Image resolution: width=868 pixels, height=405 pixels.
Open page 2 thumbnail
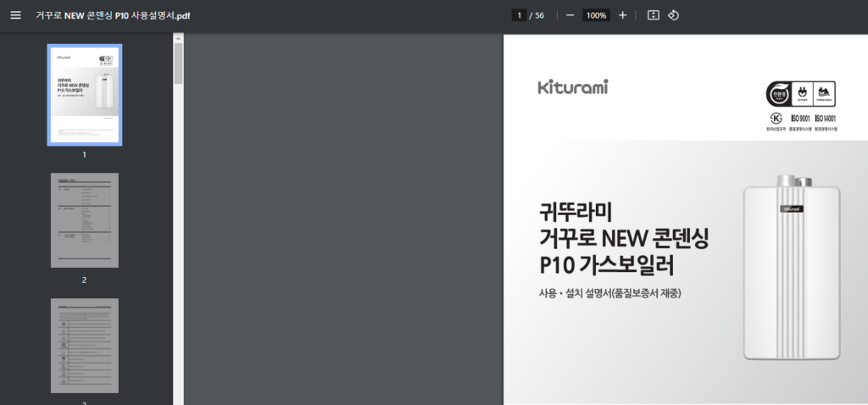[85, 220]
